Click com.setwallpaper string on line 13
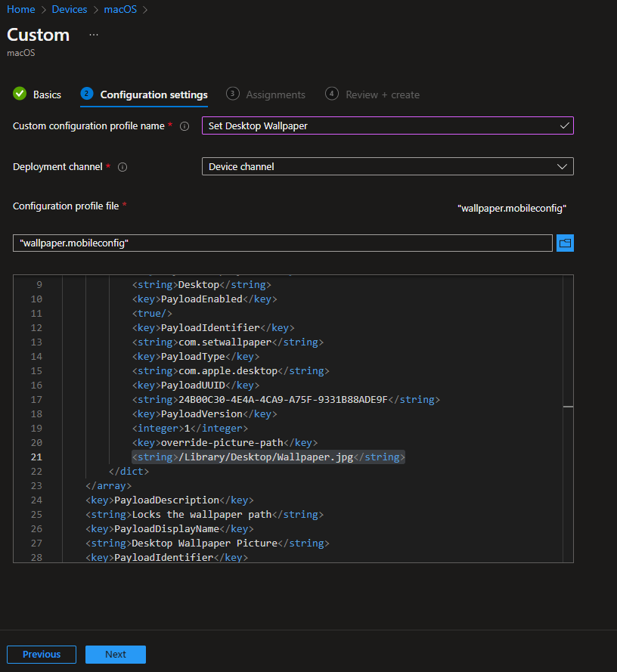 (228, 342)
